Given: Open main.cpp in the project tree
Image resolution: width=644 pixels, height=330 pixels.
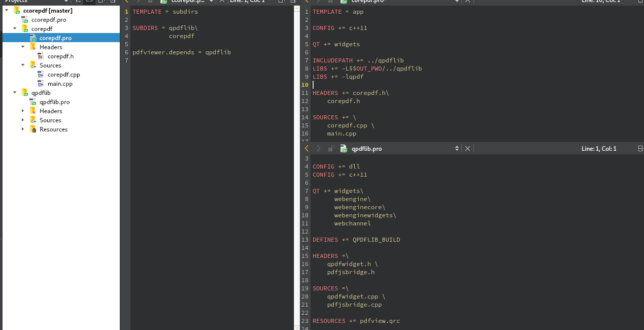Looking at the screenshot, I should (60, 84).
